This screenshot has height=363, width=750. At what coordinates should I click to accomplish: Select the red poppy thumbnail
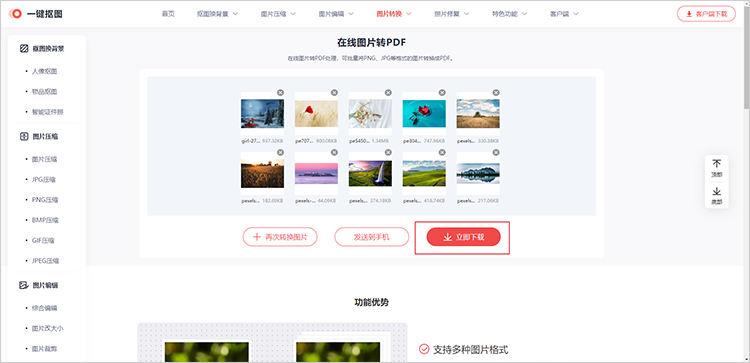pyautogui.click(x=316, y=113)
